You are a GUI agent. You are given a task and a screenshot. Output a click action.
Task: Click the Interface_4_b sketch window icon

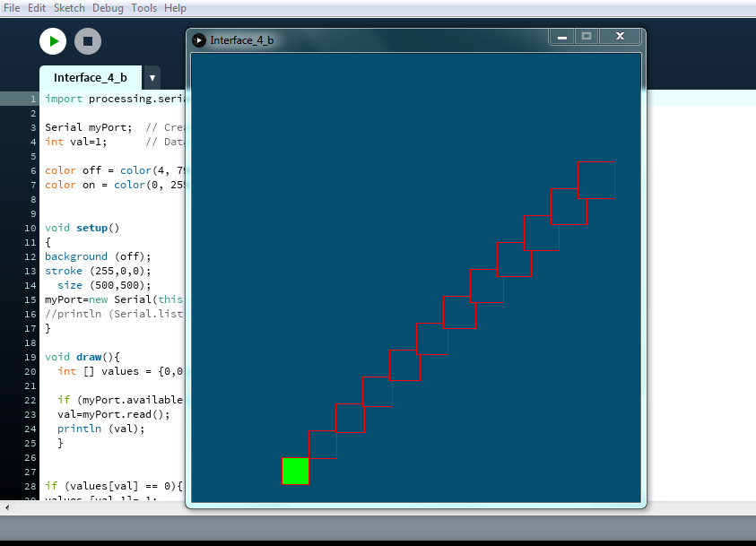199,40
